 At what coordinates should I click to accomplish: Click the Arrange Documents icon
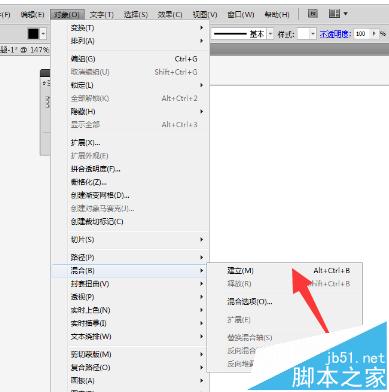point(334,14)
